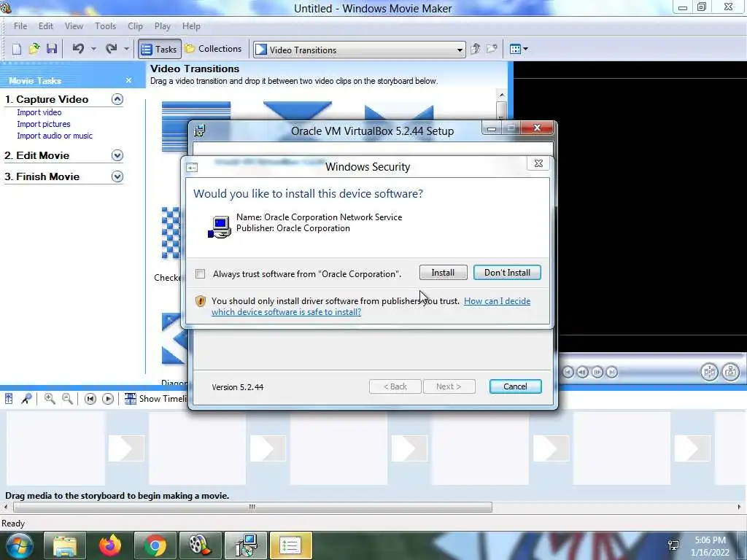The width and height of the screenshot is (747, 560).
Task: Click the New Project toolbar icon
Action: [x=17, y=49]
